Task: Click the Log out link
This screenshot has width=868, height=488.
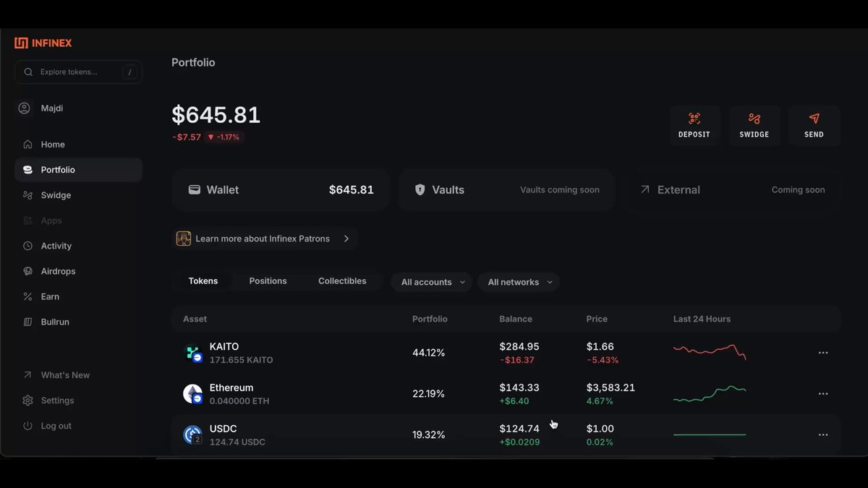Action: coord(78,426)
